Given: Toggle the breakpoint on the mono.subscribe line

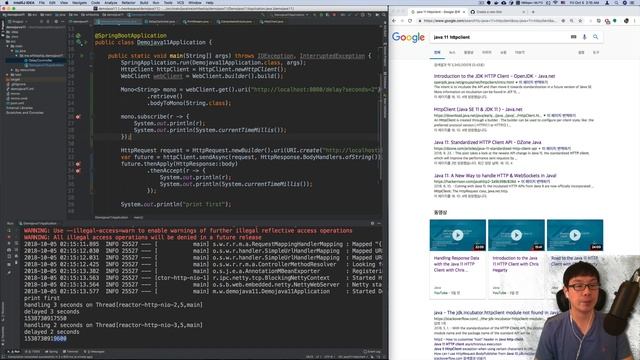Looking at the screenshot, I should 78,117.
